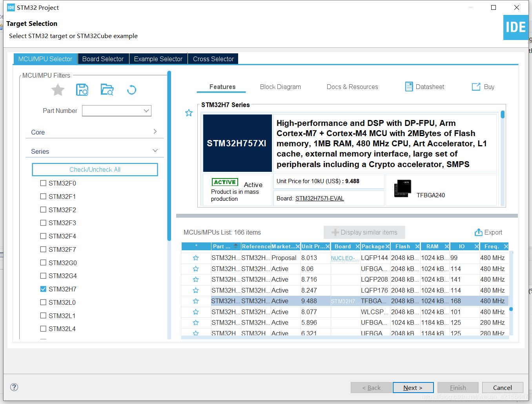Remove the RAM column

446,246
